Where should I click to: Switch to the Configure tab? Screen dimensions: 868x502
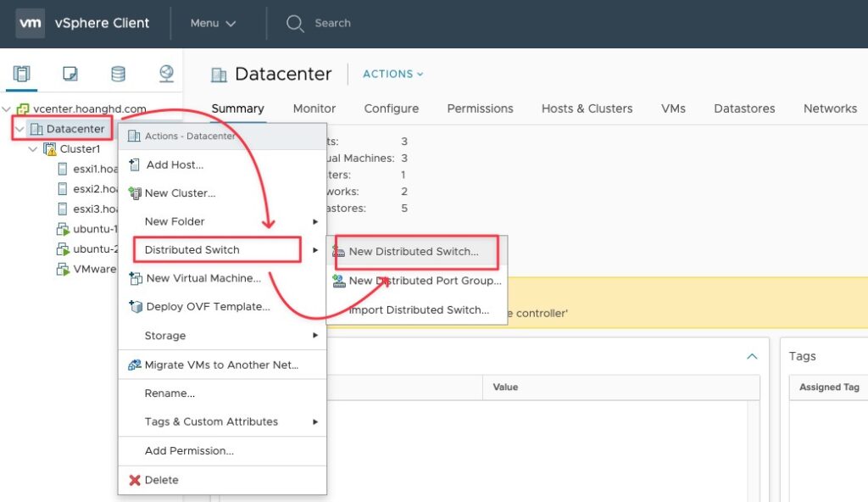pos(392,109)
